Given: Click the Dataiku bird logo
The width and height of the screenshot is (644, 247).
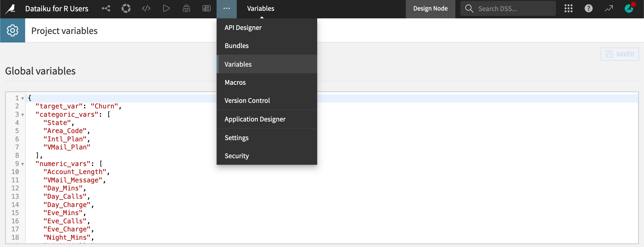Looking at the screenshot, I should click(x=10, y=8).
